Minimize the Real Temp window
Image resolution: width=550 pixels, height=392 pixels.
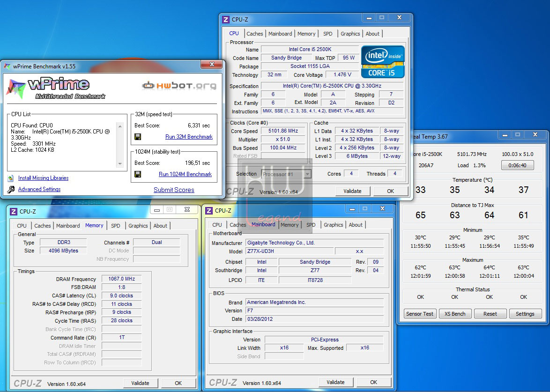505,135
